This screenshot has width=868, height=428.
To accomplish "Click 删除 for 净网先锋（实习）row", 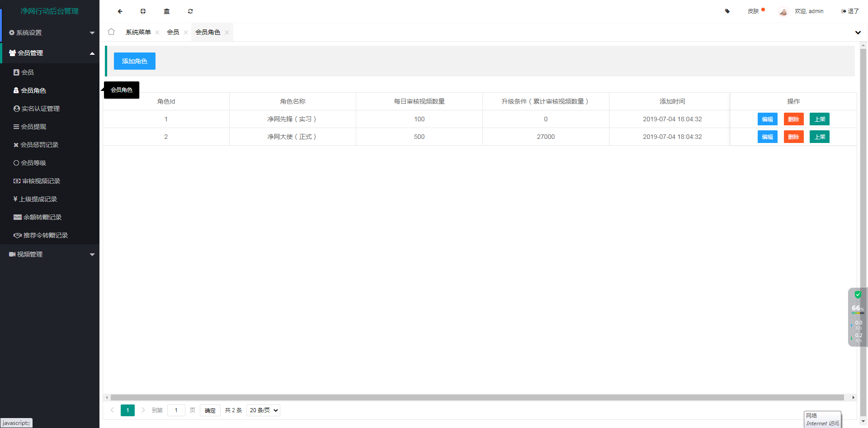I will tap(794, 119).
